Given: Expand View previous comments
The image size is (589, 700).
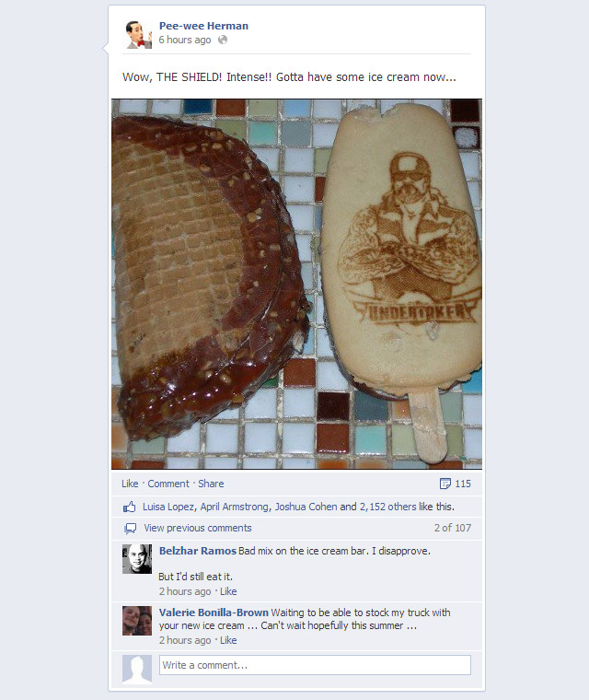Looking at the screenshot, I should pos(198,528).
